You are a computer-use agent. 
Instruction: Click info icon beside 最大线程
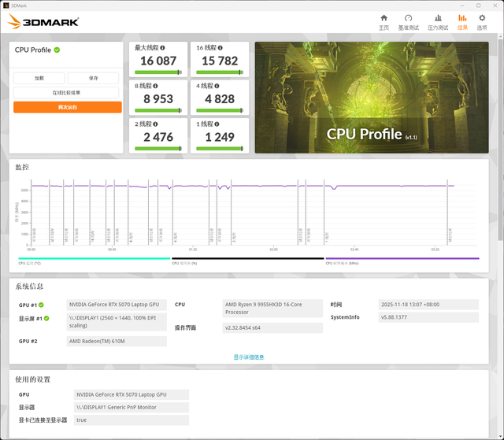pyautogui.click(x=163, y=48)
